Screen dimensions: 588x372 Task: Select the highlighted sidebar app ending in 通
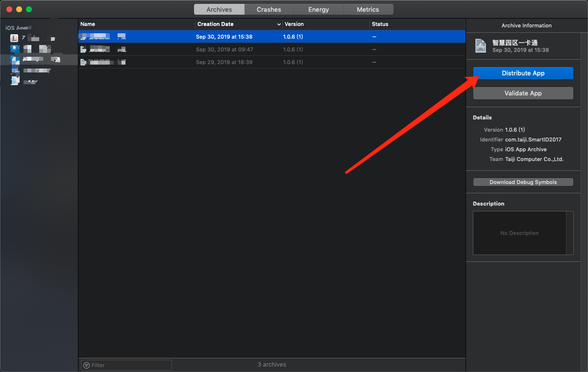coord(39,60)
